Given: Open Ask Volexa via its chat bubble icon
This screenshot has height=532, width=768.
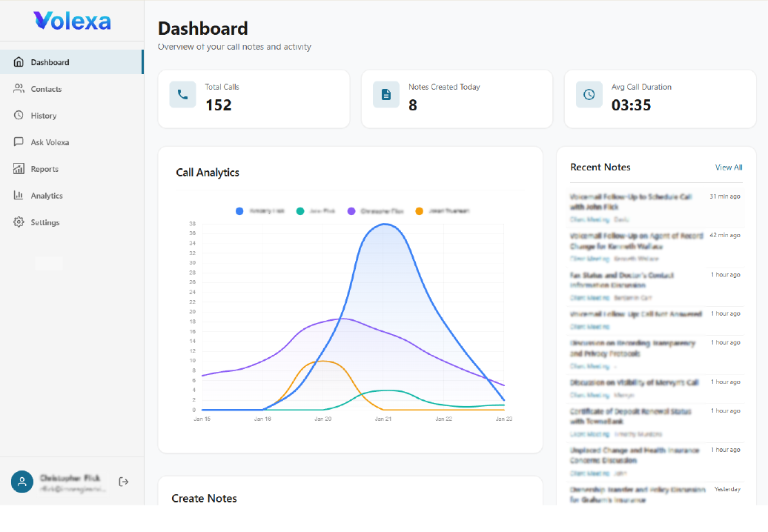Looking at the screenshot, I should point(20,142).
